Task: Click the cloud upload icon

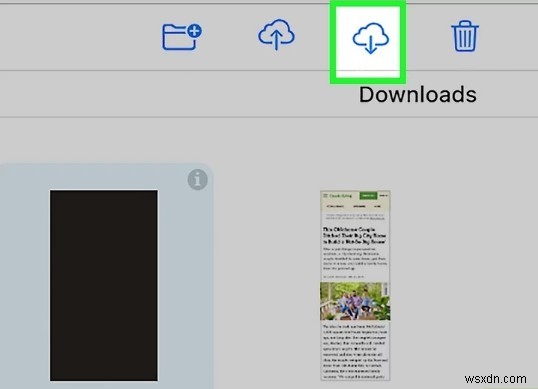Action: click(x=276, y=34)
